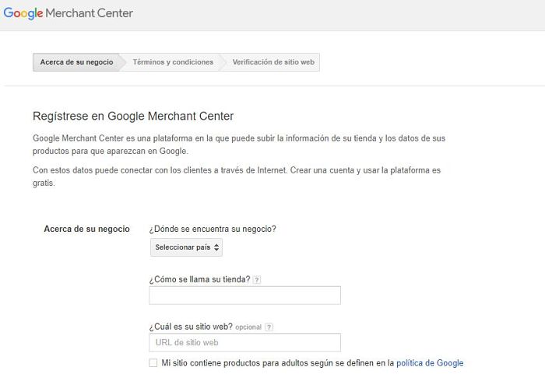Click the small opcional text

(248, 327)
